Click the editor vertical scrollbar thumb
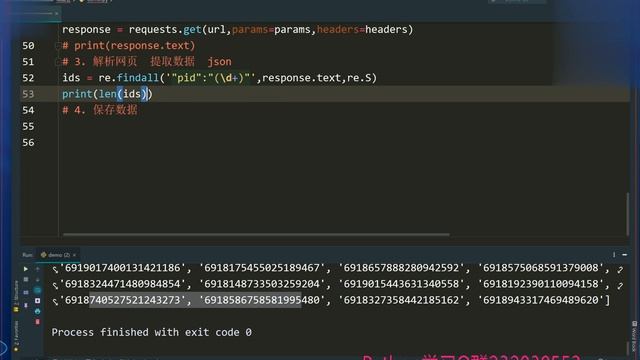The height and width of the screenshot is (360, 640). click(x=628, y=214)
